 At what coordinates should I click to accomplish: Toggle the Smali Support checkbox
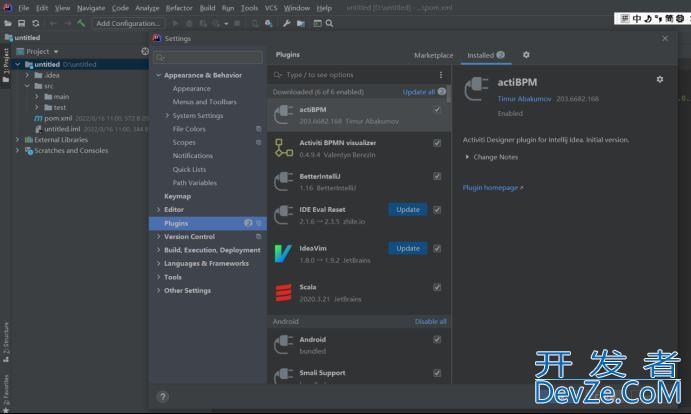(x=437, y=373)
